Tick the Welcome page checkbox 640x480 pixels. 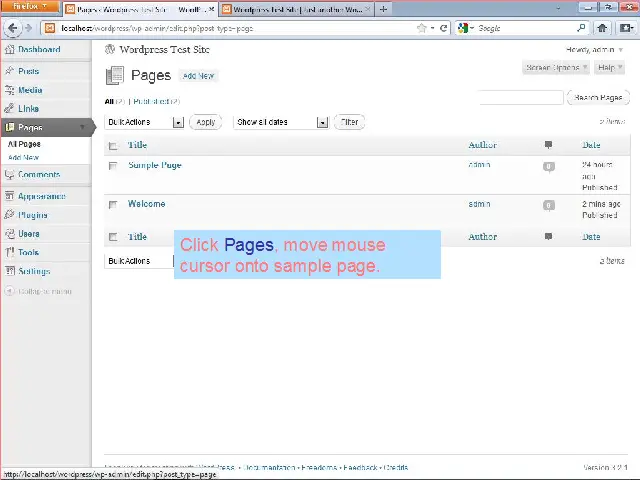tap(113, 204)
